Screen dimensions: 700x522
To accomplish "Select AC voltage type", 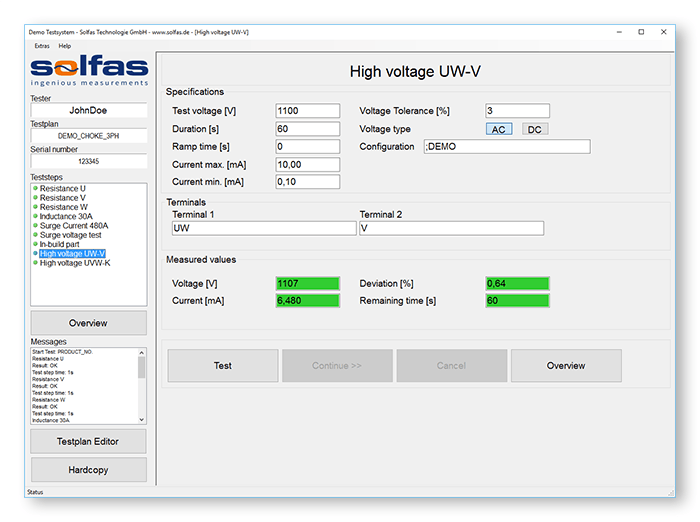I will [x=499, y=129].
